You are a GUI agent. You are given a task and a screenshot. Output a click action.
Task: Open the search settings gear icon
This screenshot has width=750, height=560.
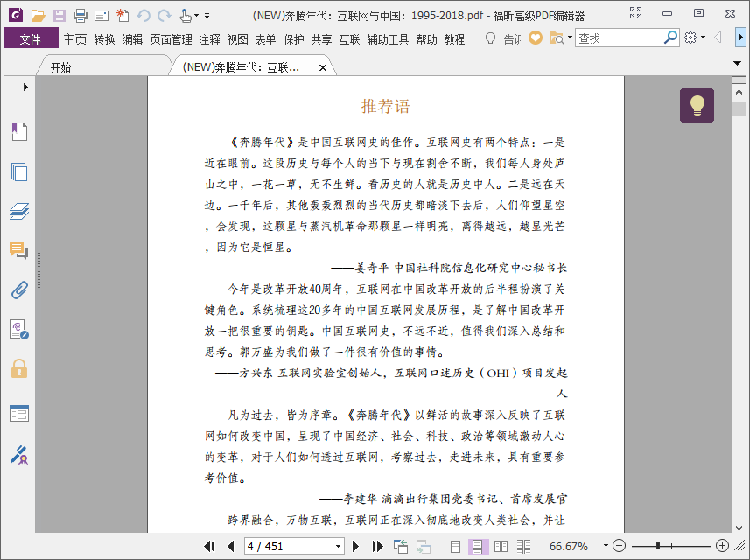click(x=690, y=38)
